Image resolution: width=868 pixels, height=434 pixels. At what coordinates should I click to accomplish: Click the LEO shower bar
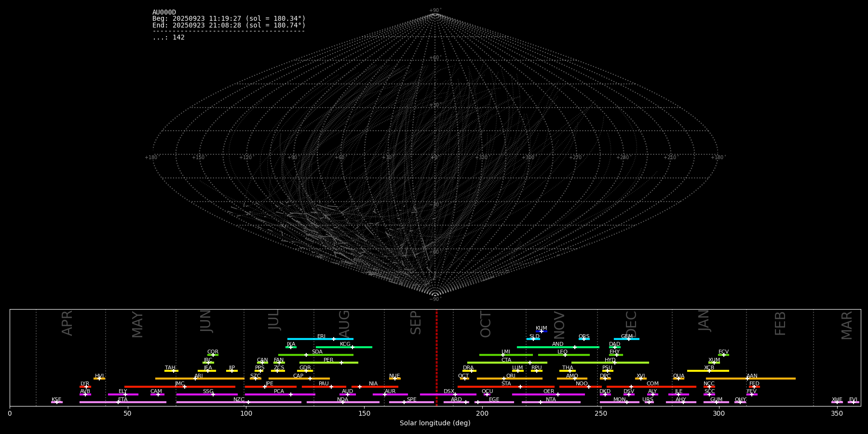pos(564,355)
